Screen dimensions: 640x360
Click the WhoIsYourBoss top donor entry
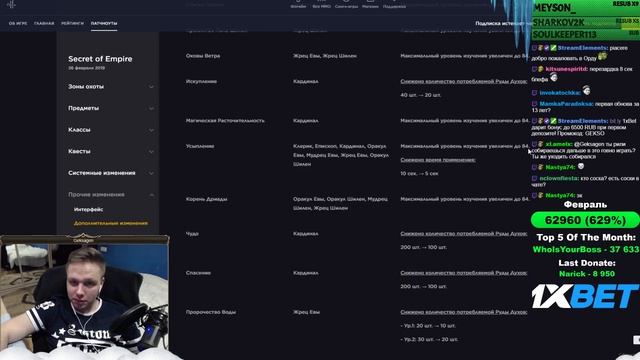(586, 249)
